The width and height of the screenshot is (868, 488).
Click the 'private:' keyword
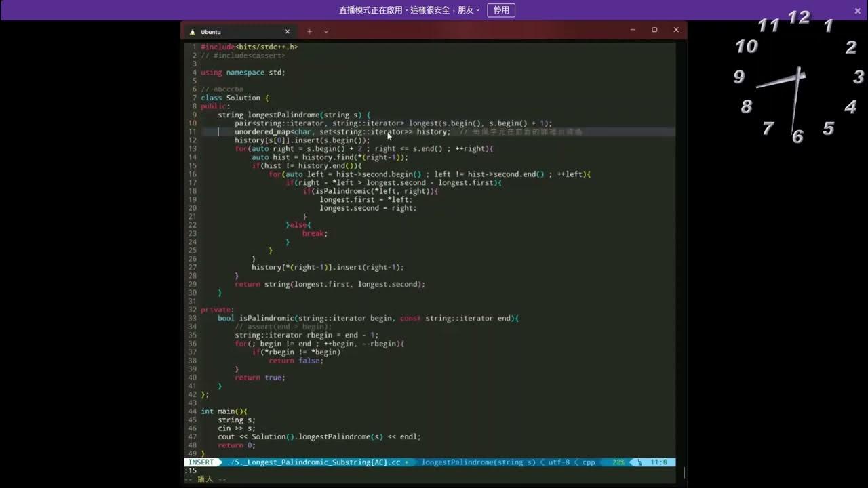[218, 310]
